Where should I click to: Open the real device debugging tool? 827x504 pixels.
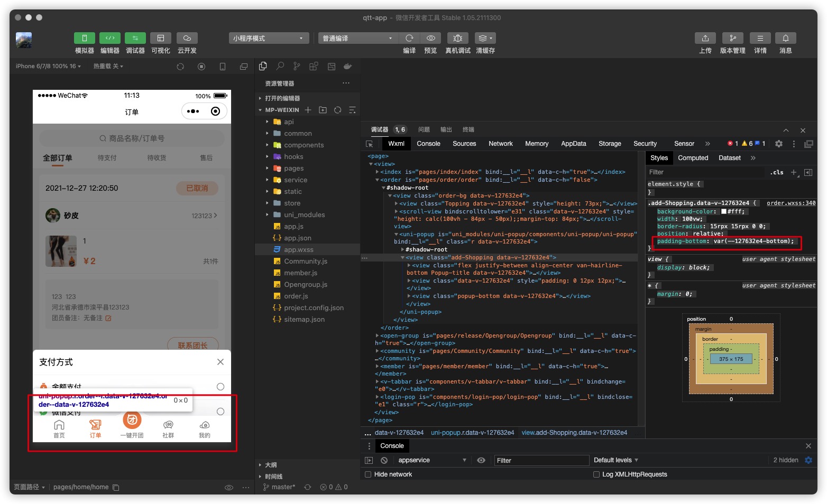pos(457,38)
